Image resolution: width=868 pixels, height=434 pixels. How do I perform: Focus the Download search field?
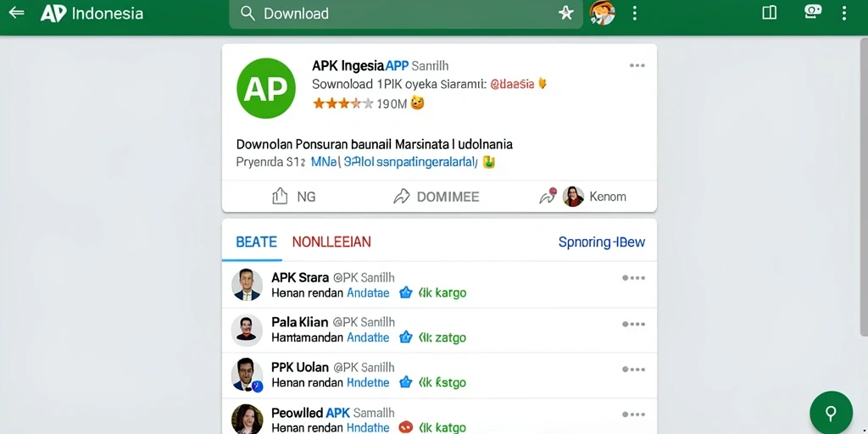click(x=405, y=14)
